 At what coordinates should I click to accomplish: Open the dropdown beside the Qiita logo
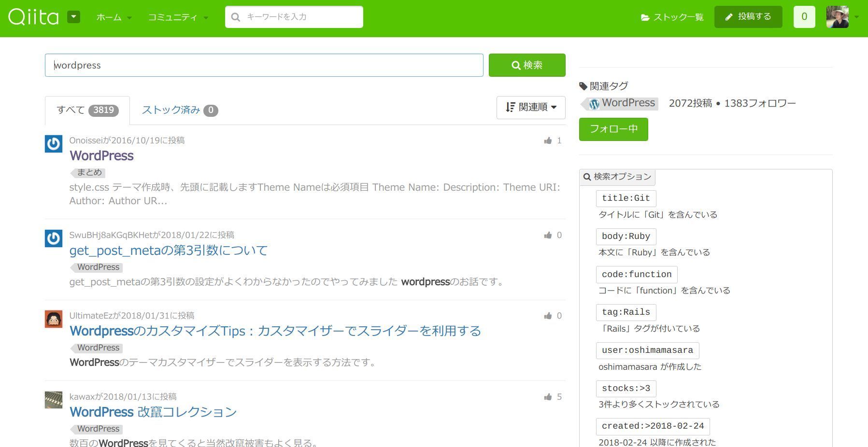[x=73, y=17]
